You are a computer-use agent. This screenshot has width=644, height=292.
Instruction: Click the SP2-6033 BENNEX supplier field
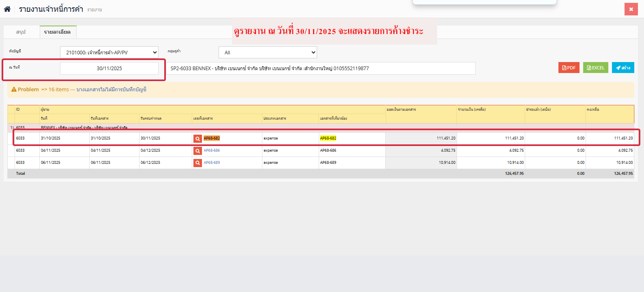click(x=322, y=69)
